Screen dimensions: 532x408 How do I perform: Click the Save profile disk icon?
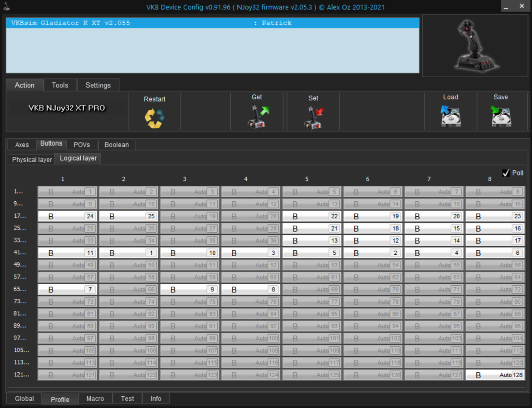click(501, 116)
